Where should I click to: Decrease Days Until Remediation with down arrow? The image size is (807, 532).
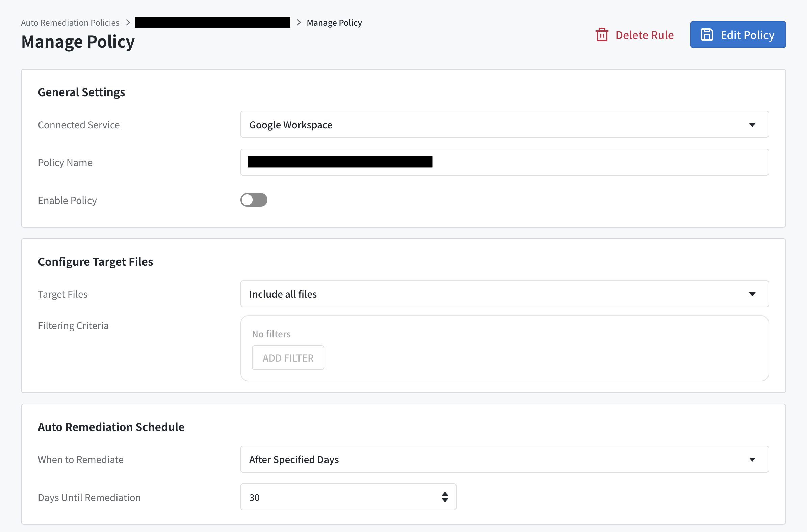[445, 500]
